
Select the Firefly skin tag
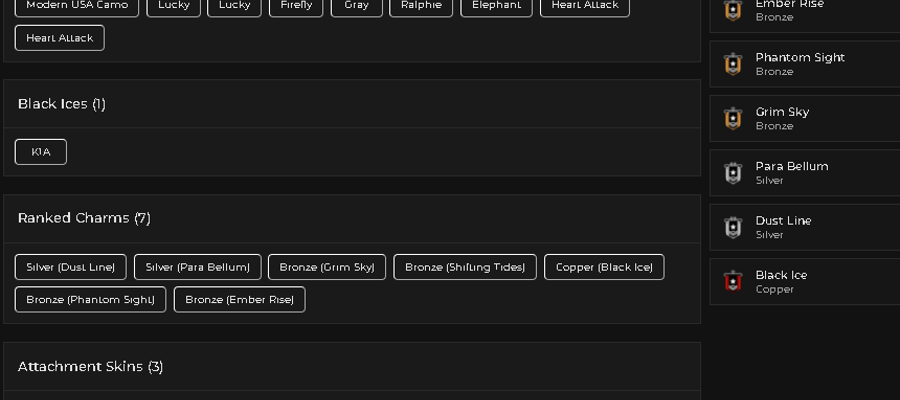coord(296,6)
